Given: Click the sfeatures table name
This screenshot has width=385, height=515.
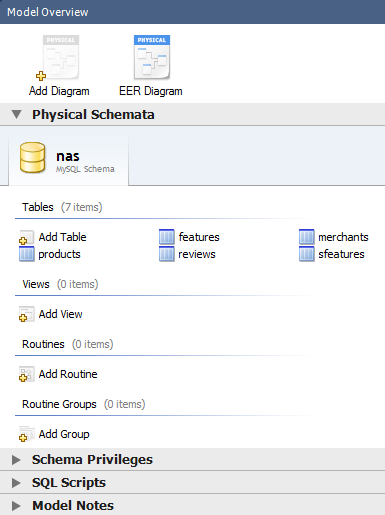Looking at the screenshot, I should click(x=341, y=254).
